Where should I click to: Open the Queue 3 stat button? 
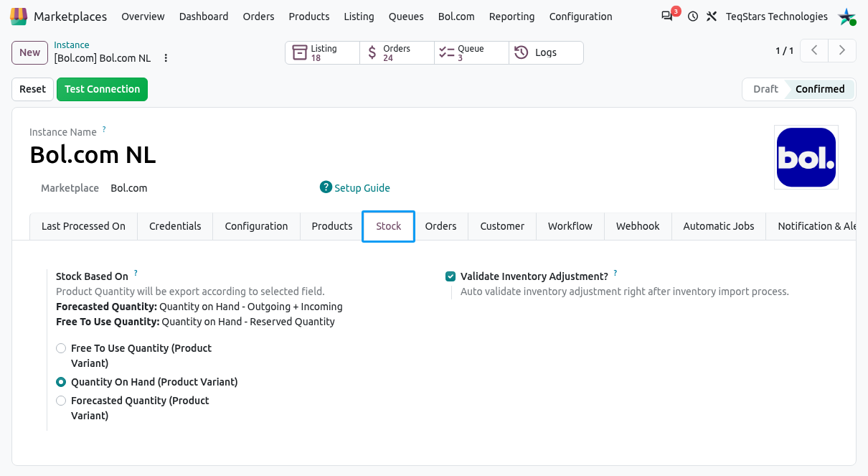point(472,52)
